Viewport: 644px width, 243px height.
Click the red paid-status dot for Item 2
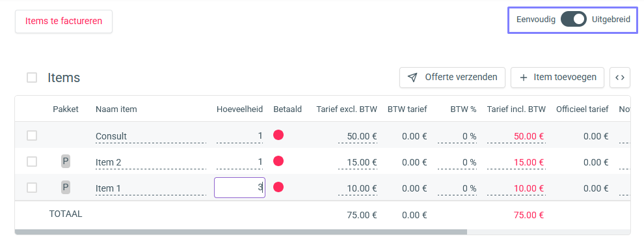pyautogui.click(x=278, y=161)
